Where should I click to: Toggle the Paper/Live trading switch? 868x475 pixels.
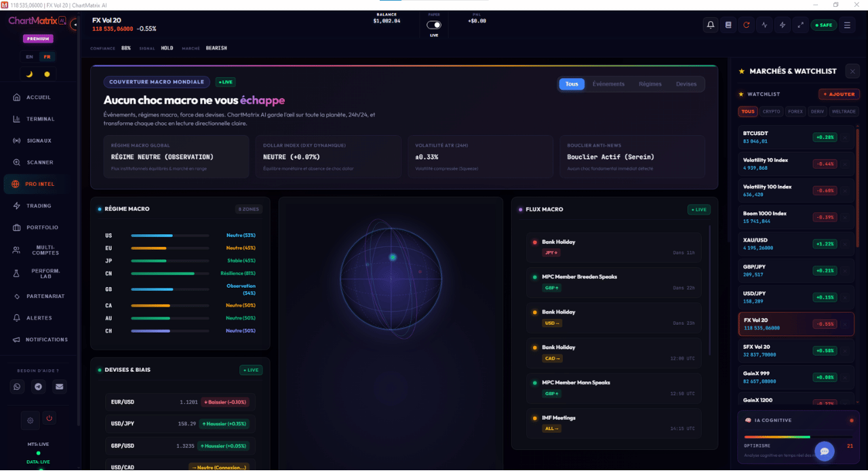[x=434, y=25]
